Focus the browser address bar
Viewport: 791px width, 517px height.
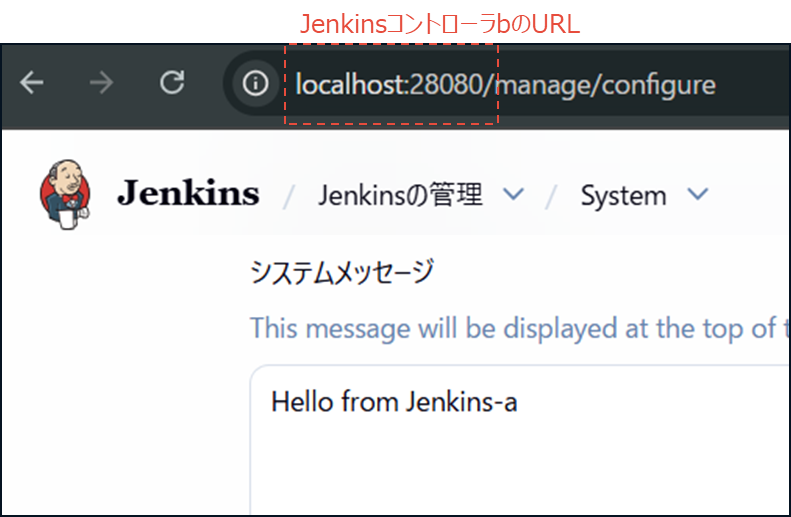pyautogui.click(x=600, y=84)
